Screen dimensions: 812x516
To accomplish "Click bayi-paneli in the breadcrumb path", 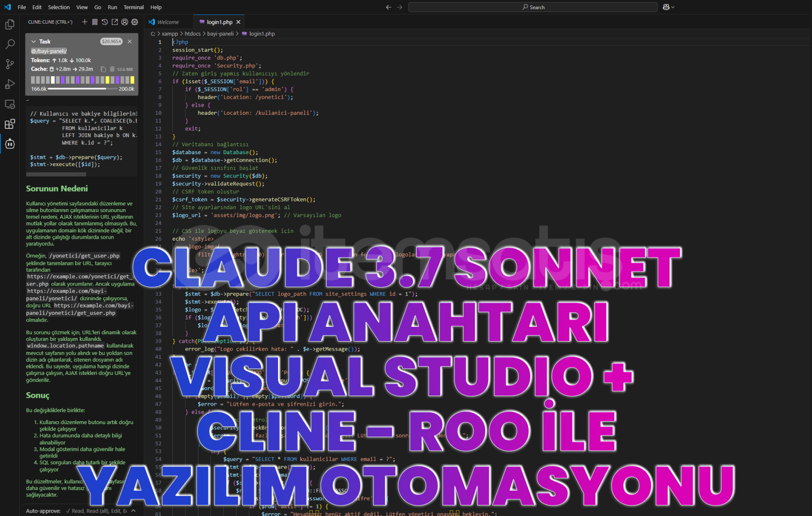I will pyautogui.click(x=220, y=34).
